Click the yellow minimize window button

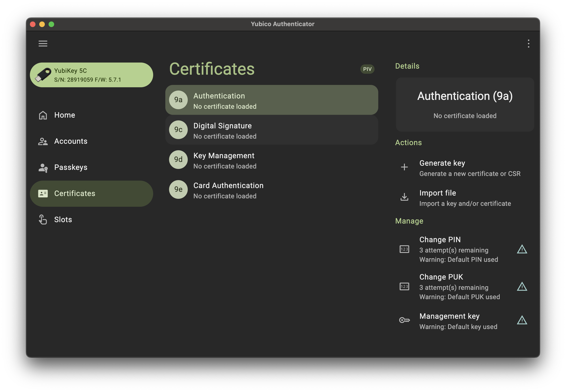click(x=42, y=24)
